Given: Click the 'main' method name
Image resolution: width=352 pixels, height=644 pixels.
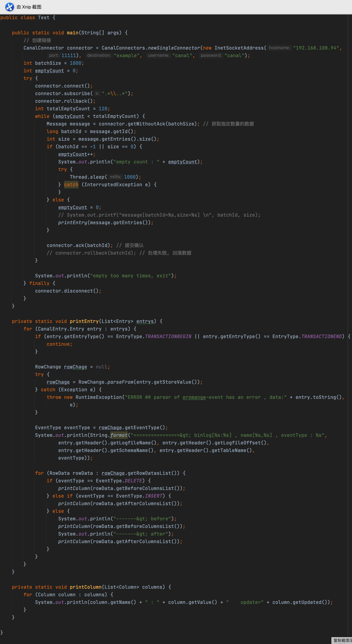Looking at the screenshot, I should 73,33.
